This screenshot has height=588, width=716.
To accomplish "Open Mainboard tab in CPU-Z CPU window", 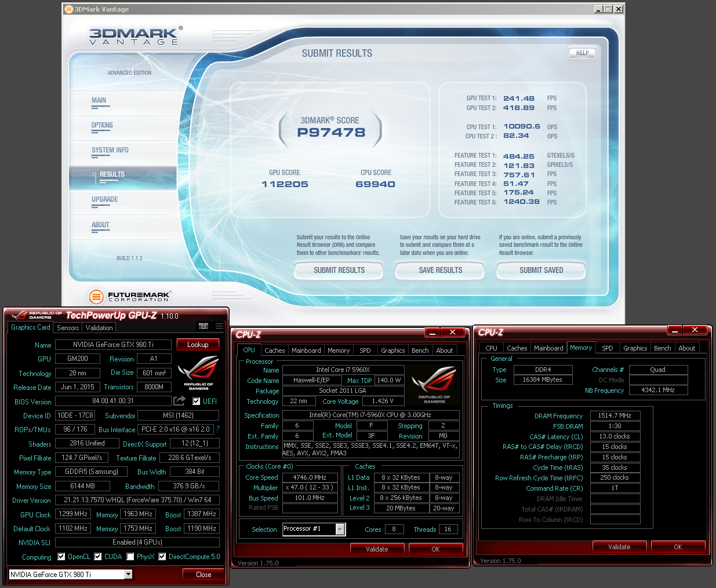I will click(x=306, y=350).
